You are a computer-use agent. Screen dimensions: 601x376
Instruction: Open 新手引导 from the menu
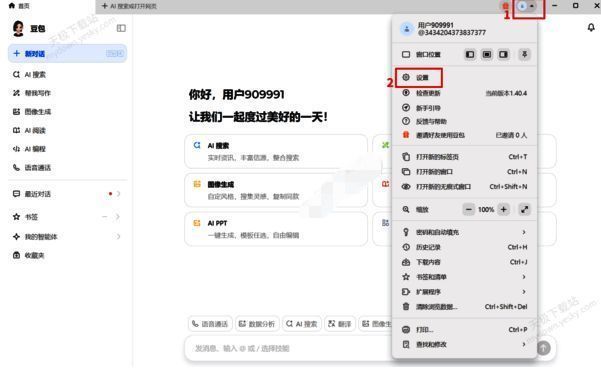[x=464, y=108]
